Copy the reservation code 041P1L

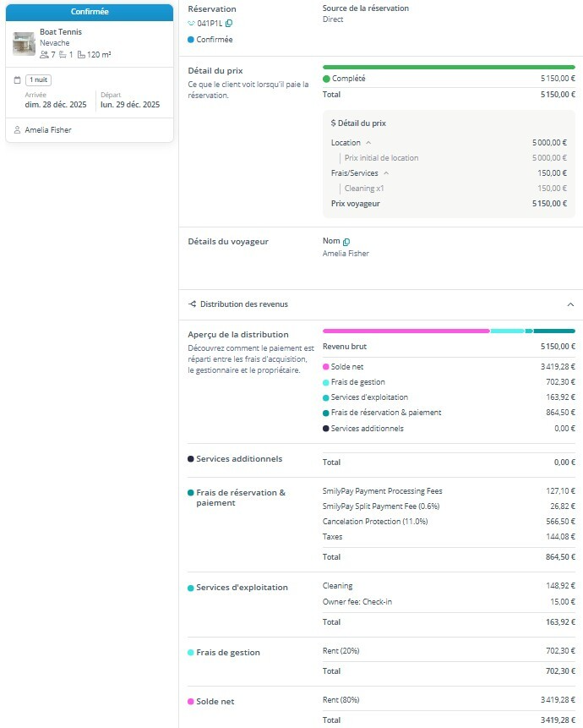tap(229, 24)
